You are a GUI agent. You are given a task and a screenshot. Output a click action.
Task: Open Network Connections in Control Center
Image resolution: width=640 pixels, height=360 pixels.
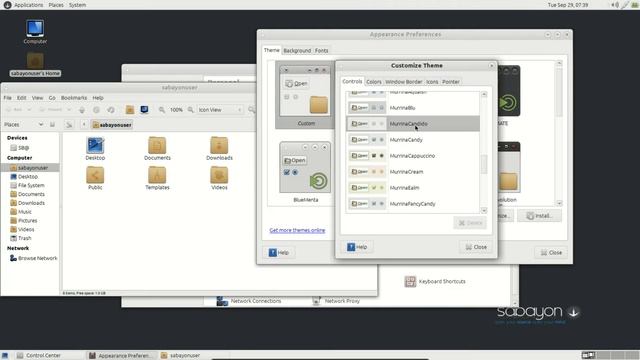coord(249,301)
